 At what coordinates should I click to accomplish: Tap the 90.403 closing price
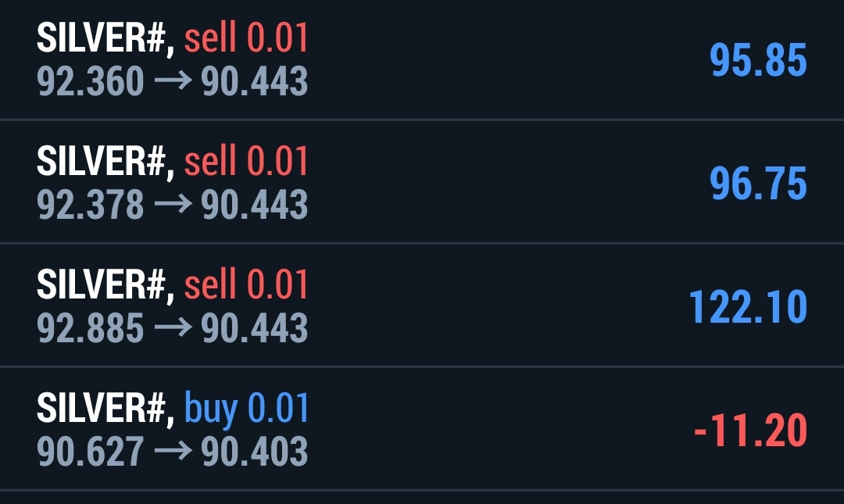tap(254, 451)
